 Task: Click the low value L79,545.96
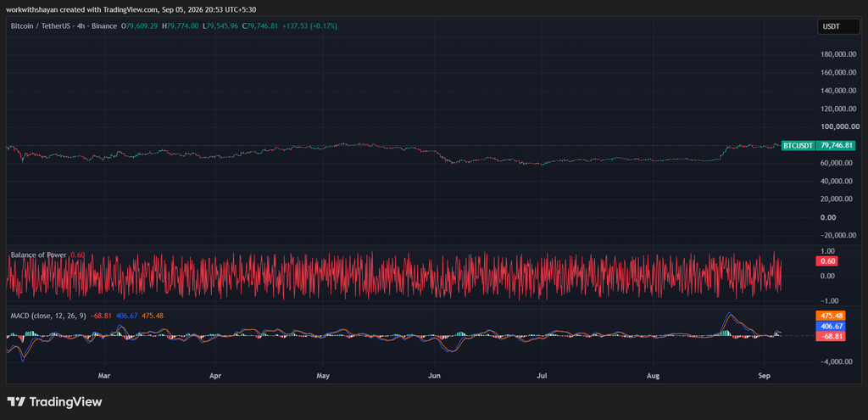220,26
